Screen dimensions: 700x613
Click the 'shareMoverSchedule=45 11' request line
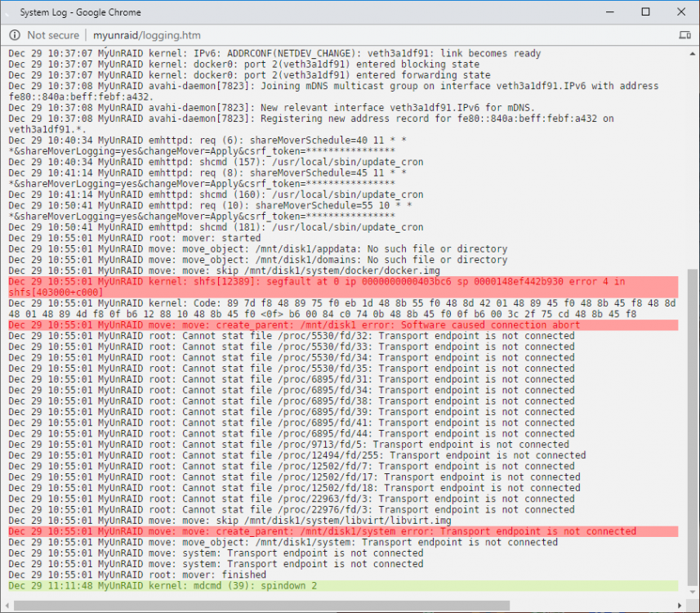(x=207, y=178)
